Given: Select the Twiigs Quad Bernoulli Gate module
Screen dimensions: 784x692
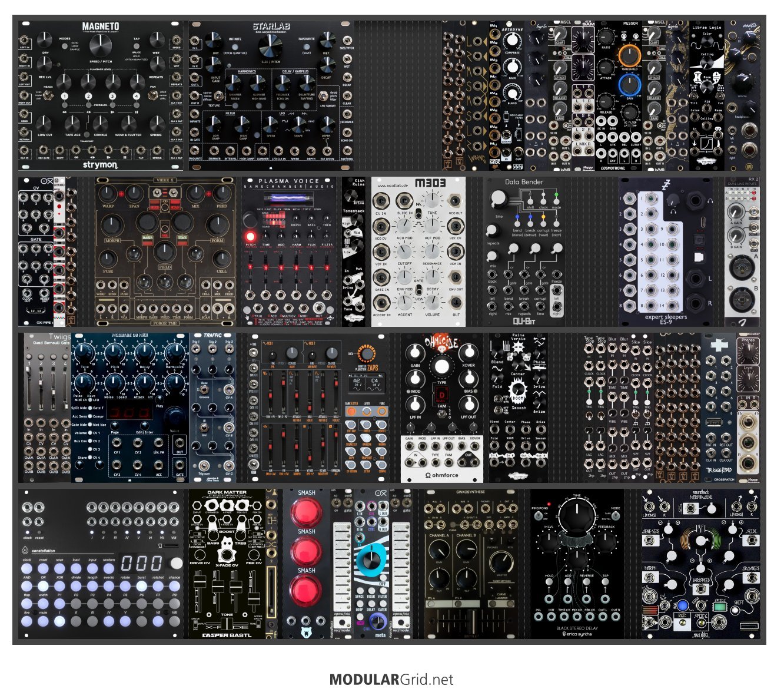Looking at the screenshot, I should [x=48, y=407].
